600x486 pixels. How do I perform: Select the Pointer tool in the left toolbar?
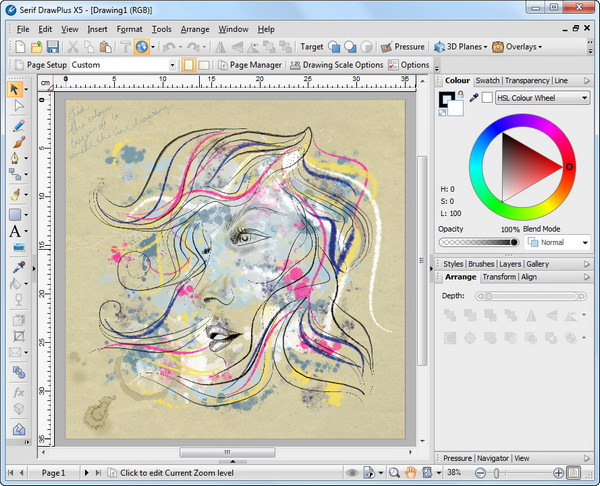[x=17, y=90]
